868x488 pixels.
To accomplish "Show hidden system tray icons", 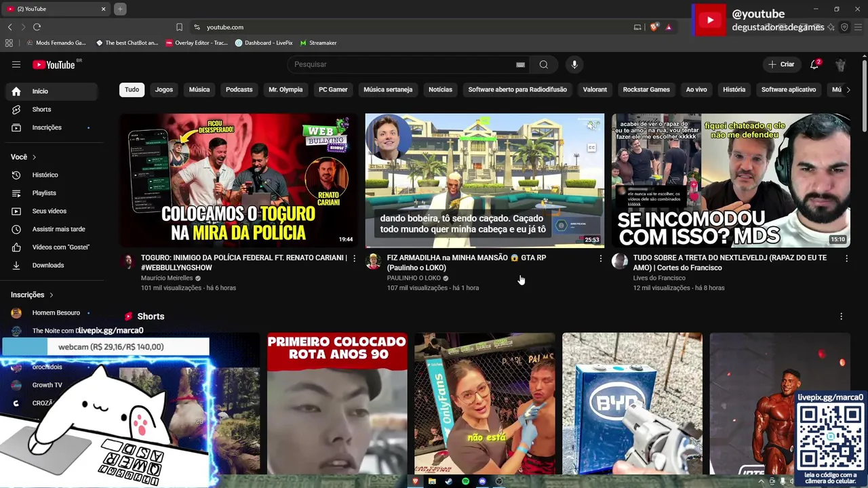I will (x=761, y=481).
